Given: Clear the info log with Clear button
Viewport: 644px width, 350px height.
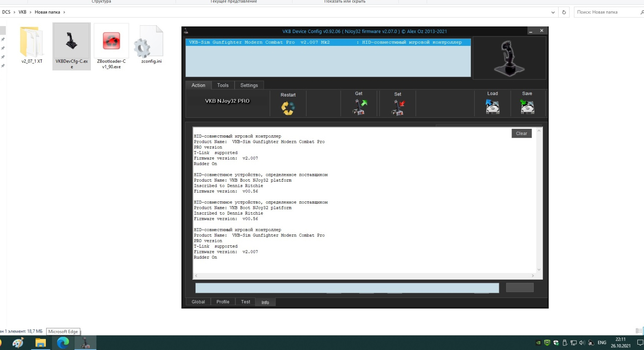Looking at the screenshot, I should [x=522, y=133].
